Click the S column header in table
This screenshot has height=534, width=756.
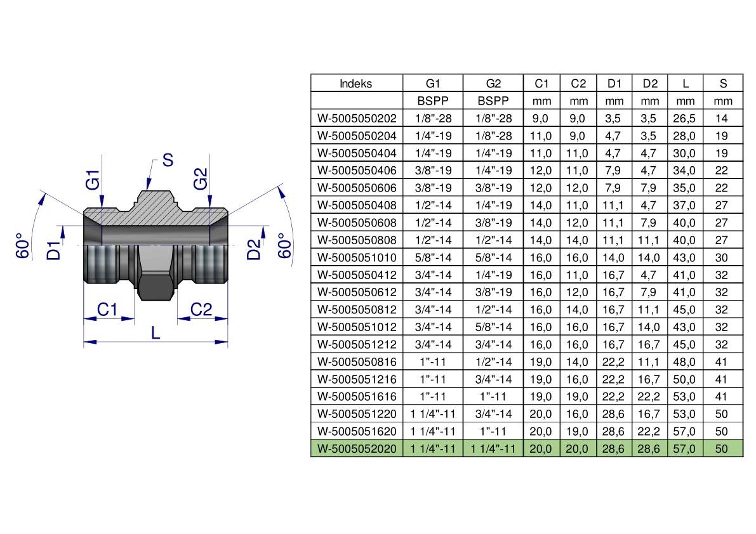click(x=723, y=84)
